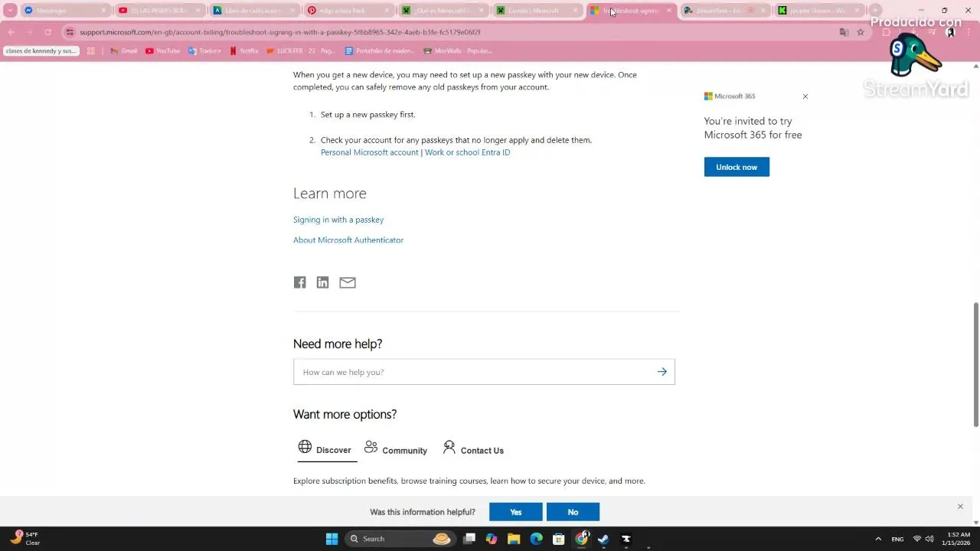Answer Yes to helpful feedback
The width and height of the screenshot is (980, 551).
tap(516, 512)
